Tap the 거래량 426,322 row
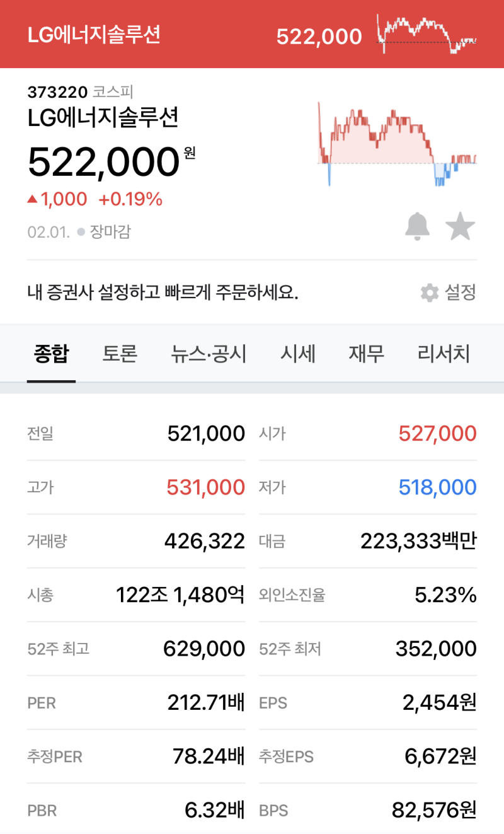Viewport: 504px width, 834px height. click(x=135, y=541)
